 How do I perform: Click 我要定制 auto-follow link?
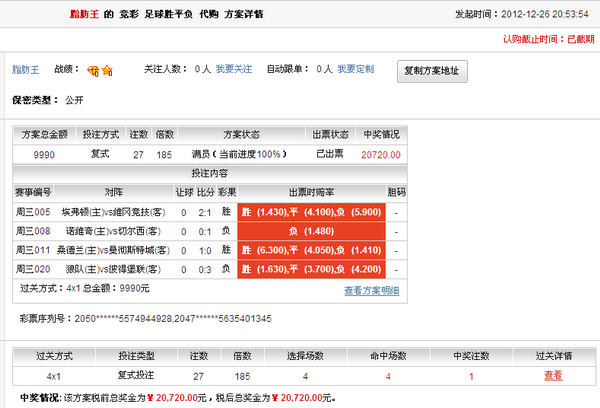pyautogui.click(x=355, y=70)
